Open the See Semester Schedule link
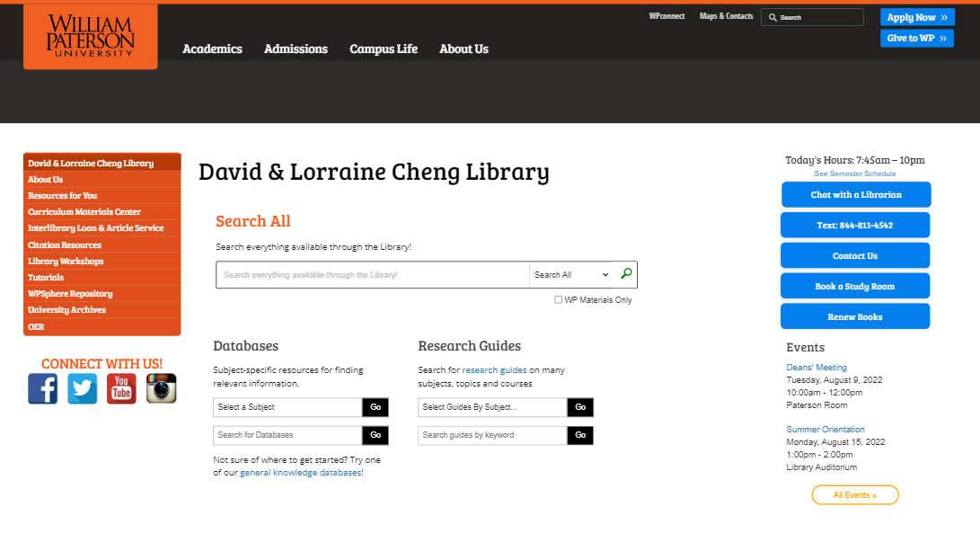980x542 pixels. click(855, 173)
